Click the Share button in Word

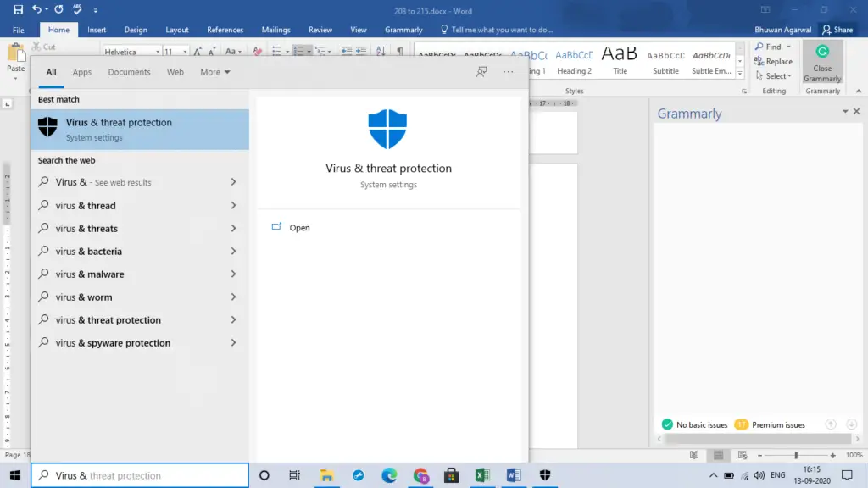(837, 30)
